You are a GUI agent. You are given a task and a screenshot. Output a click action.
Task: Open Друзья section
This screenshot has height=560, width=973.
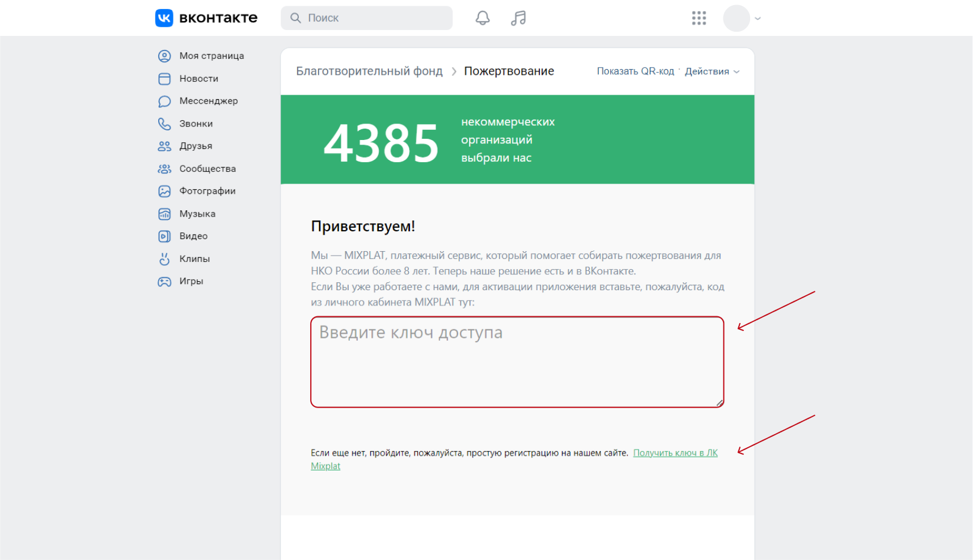click(196, 146)
